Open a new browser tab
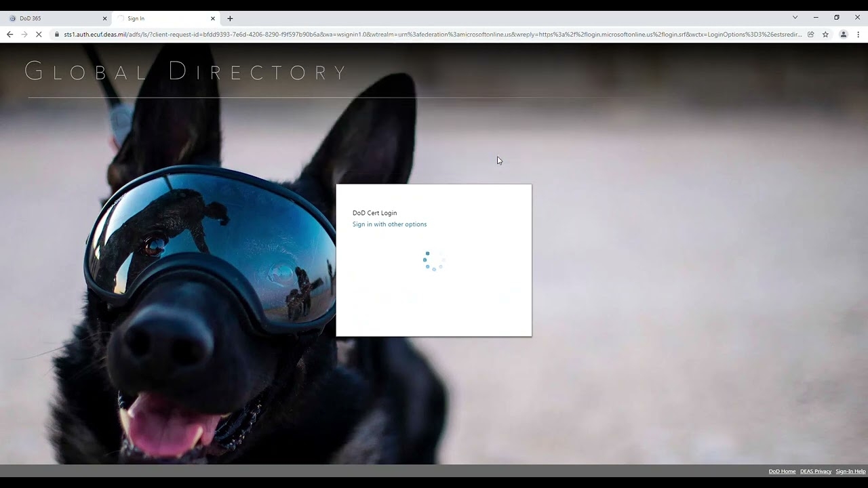The width and height of the screenshot is (868, 488). click(230, 18)
